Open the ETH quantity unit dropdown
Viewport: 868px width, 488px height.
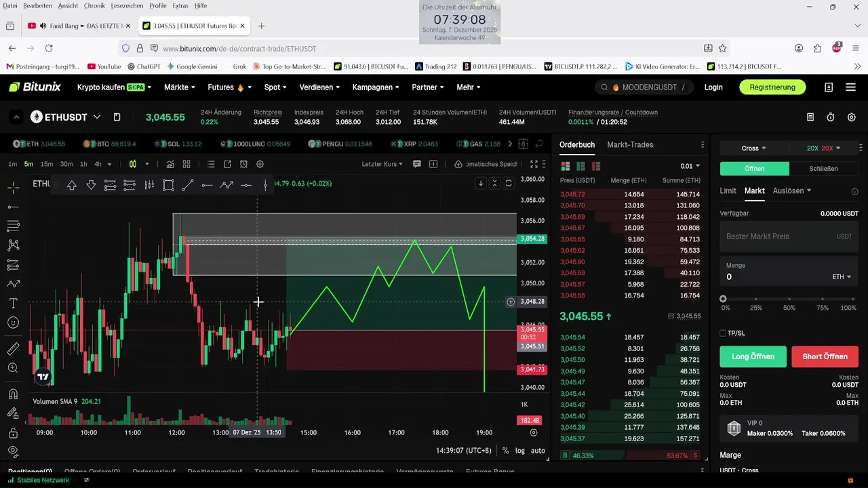click(x=842, y=277)
